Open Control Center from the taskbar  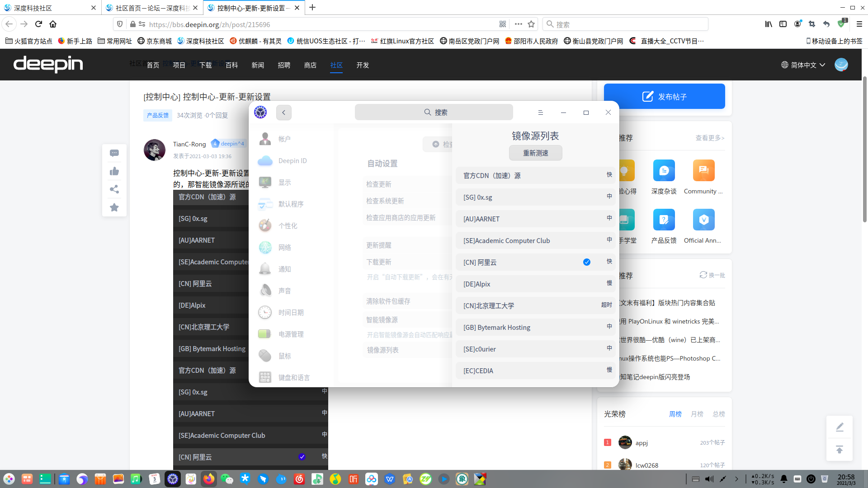click(x=173, y=479)
